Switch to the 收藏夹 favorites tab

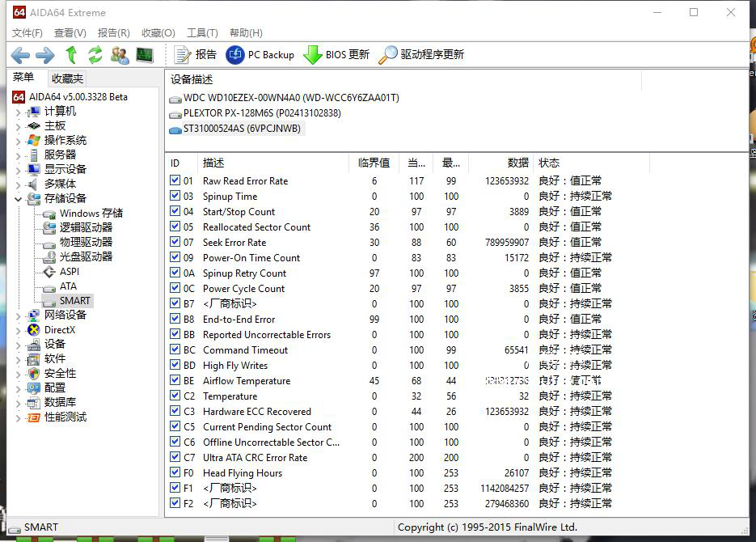[67, 78]
